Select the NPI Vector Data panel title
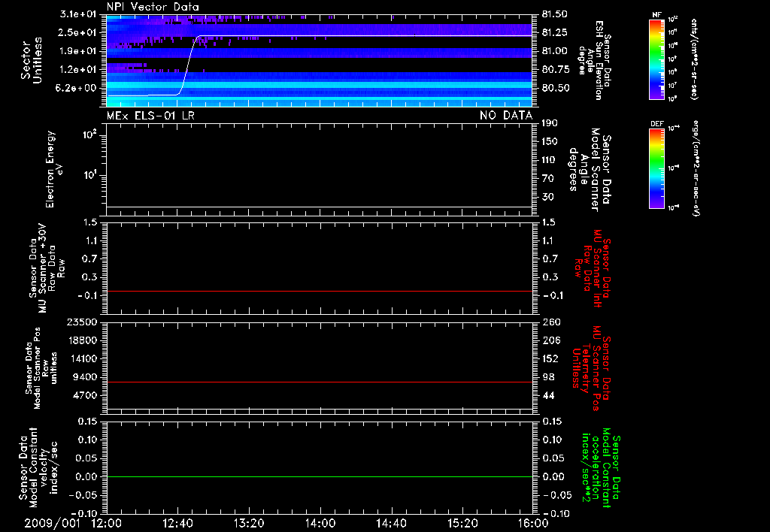The image size is (770, 532). tap(153, 7)
